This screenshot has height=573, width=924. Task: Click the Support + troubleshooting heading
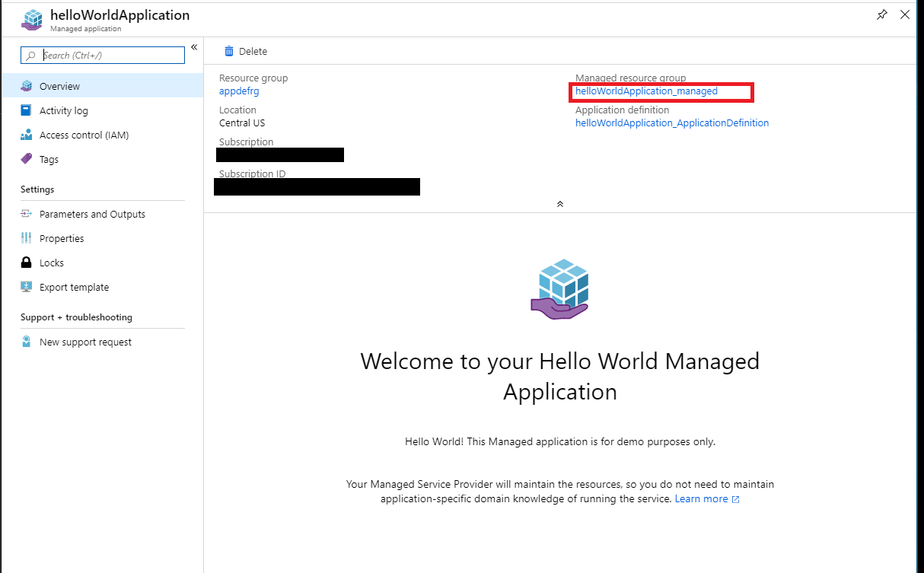76,317
